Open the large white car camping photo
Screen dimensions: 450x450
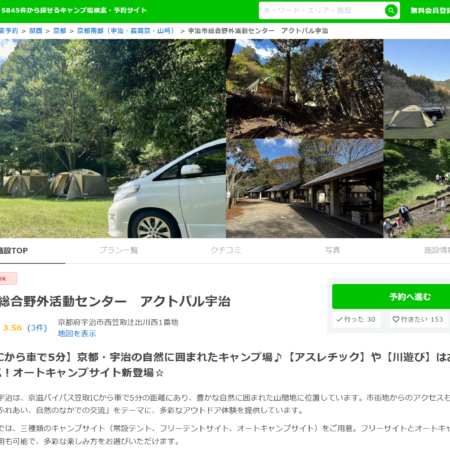point(113,138)
